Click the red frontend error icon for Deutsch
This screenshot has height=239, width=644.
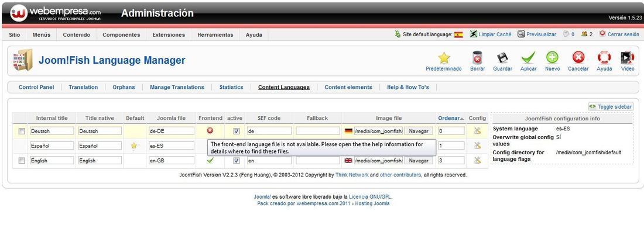click(210, 130)
